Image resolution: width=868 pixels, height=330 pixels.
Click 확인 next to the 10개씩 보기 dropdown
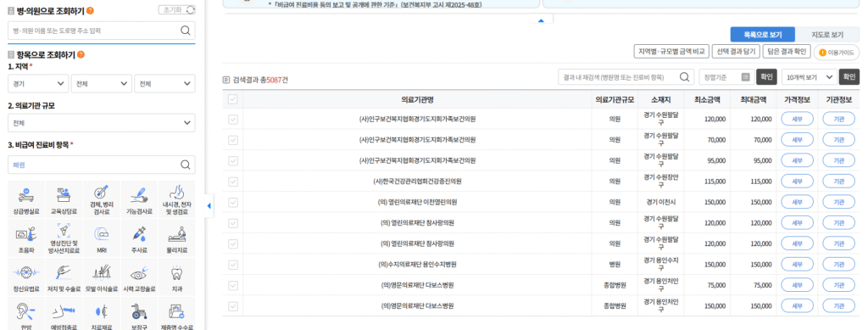(849, 76)
